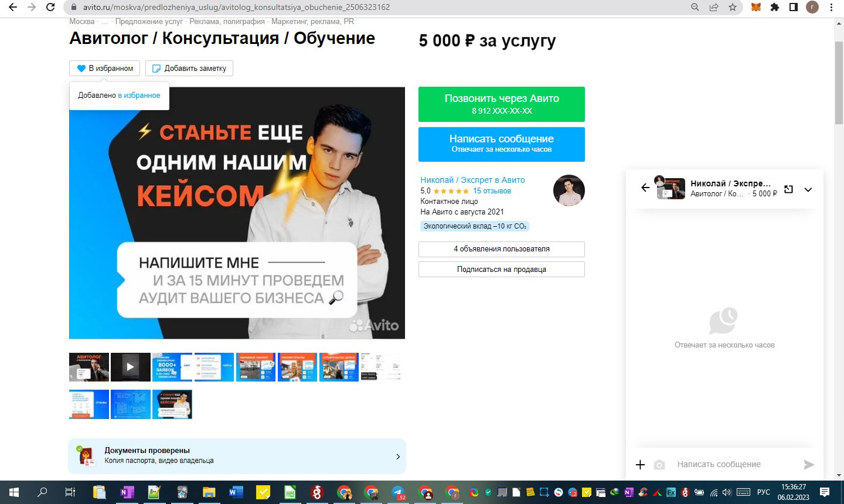
Task: Open volume control in system tray
Action: click(727, 492)
